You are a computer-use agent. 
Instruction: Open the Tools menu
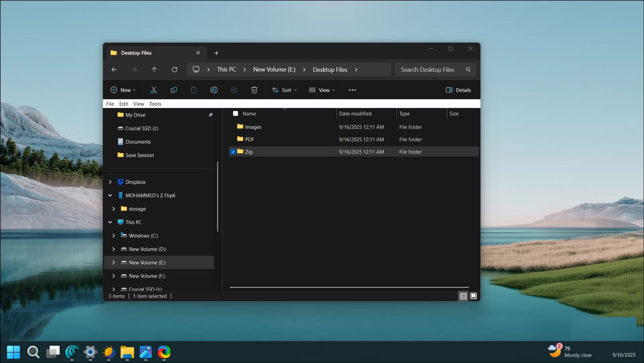pos(155,104)
